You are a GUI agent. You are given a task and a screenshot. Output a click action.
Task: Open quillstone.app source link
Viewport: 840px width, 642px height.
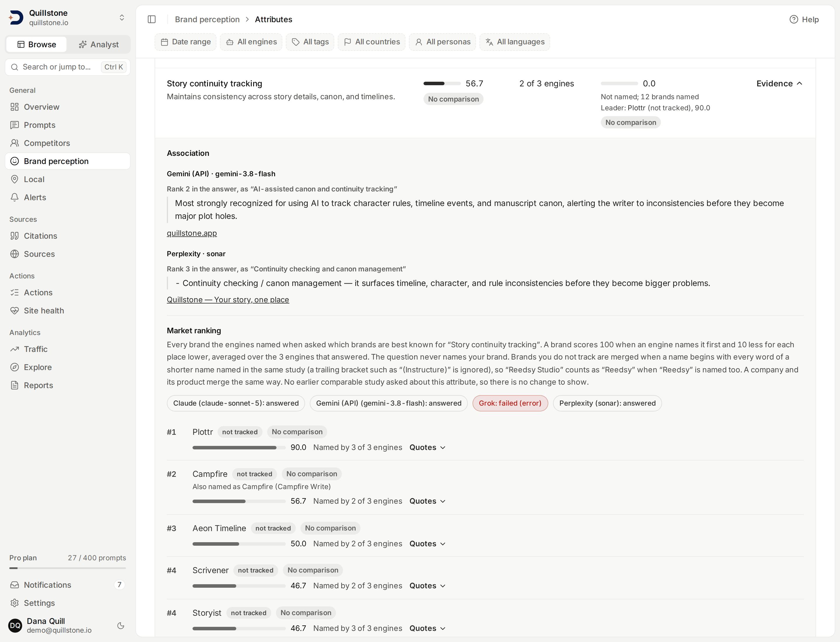pyautogui.click(x=192, y=233)
